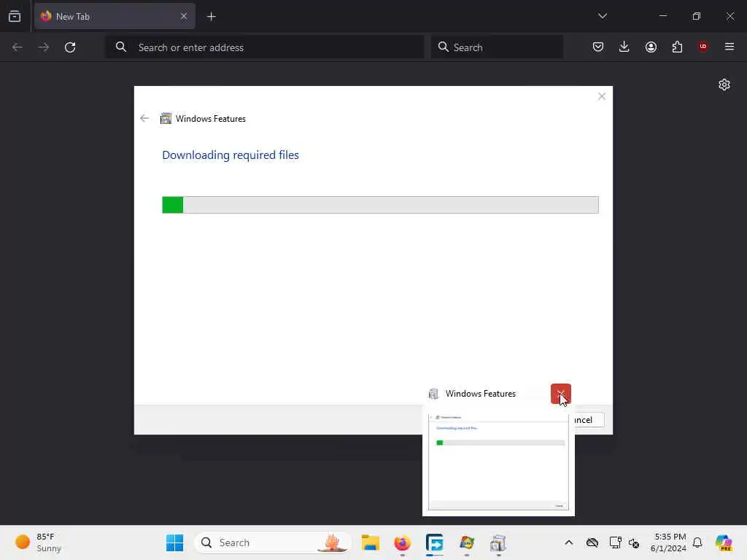The height and width of the screenshot is (560, 747).
Task: Open the network status tray icon
Action: coord(615,542)
